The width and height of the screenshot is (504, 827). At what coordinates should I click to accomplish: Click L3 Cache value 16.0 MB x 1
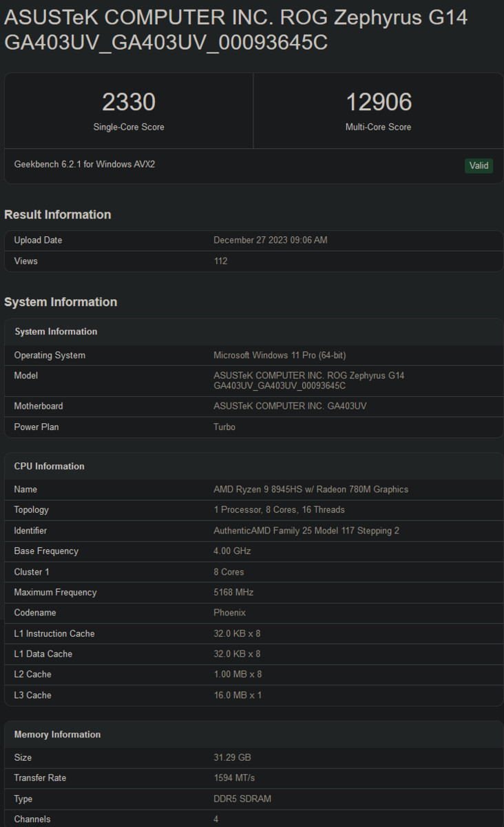[x=238, y=695]
